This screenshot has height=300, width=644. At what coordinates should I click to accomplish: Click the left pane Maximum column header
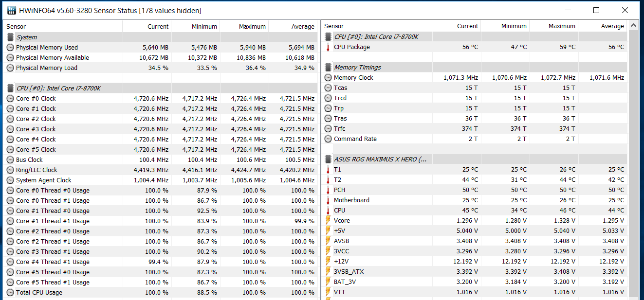point(244,26)
